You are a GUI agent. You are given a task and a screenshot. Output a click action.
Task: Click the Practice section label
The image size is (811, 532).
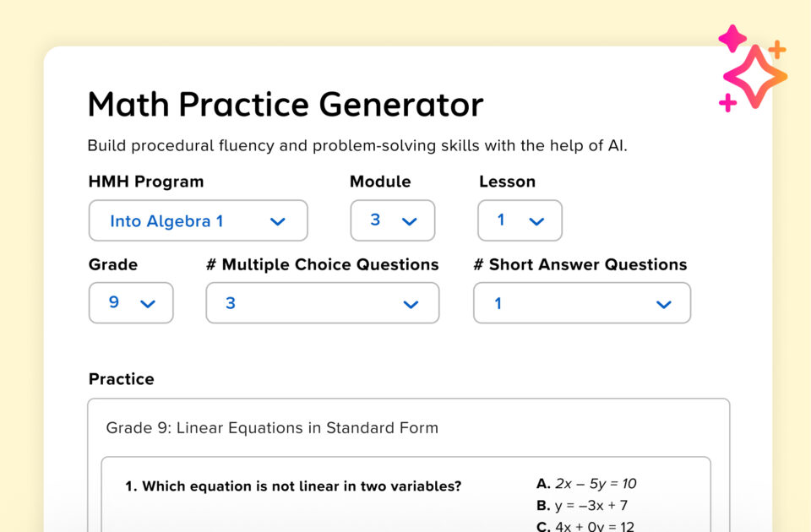tap(121, 378)
